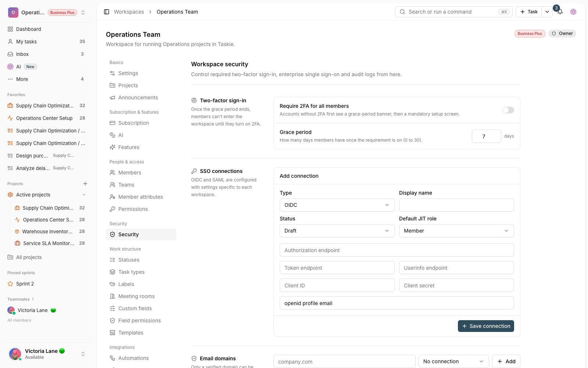Image resolution: width=588 pixels, height=368 pixels.
Task: Open Custom fields settings icon
Action: coord(112,308)
